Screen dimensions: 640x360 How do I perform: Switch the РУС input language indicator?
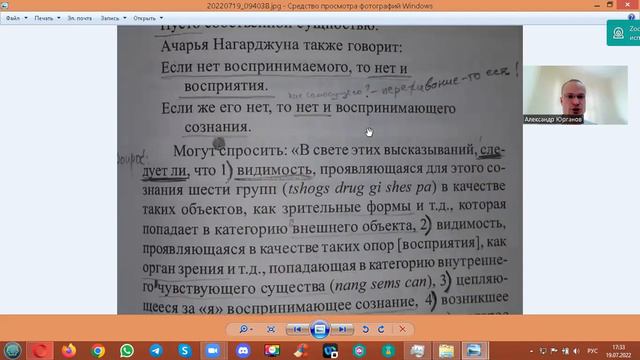[x=592, y=351]
